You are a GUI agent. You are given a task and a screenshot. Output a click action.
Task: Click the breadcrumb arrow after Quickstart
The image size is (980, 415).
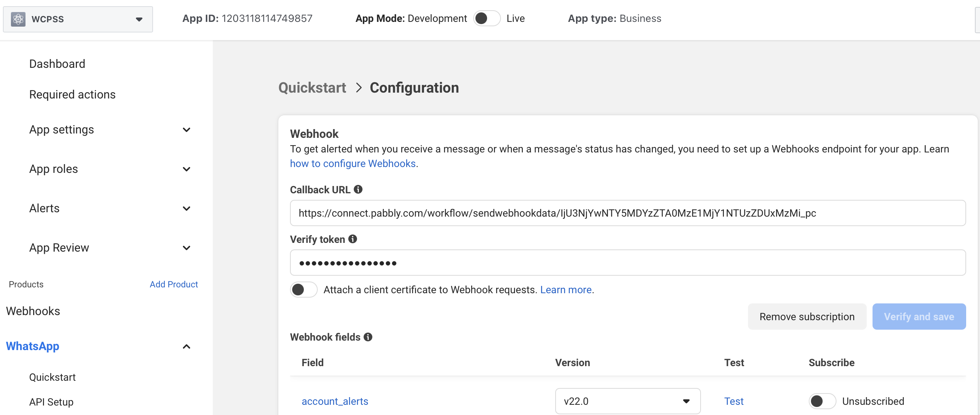[358, 88]
